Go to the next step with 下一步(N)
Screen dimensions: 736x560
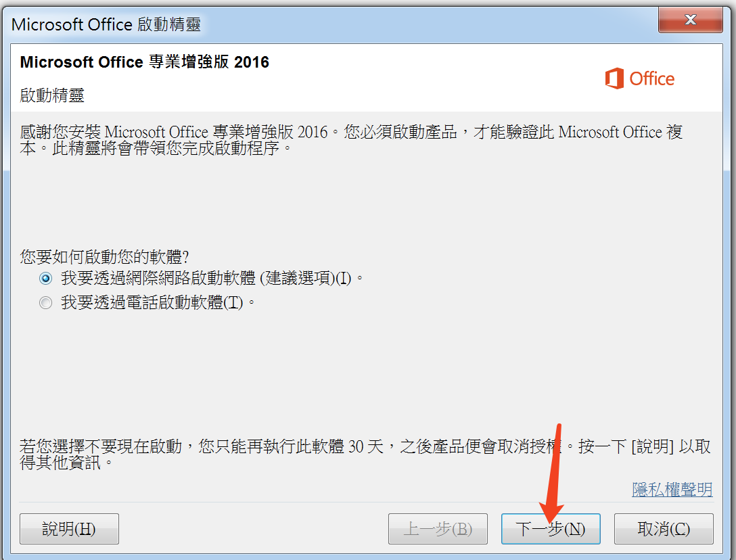pos(551,529)
